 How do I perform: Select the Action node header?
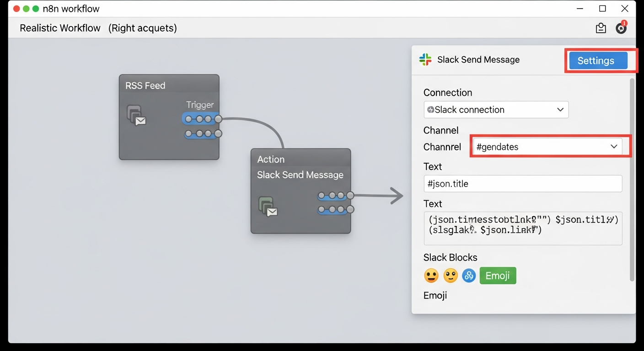coord(271,159)
